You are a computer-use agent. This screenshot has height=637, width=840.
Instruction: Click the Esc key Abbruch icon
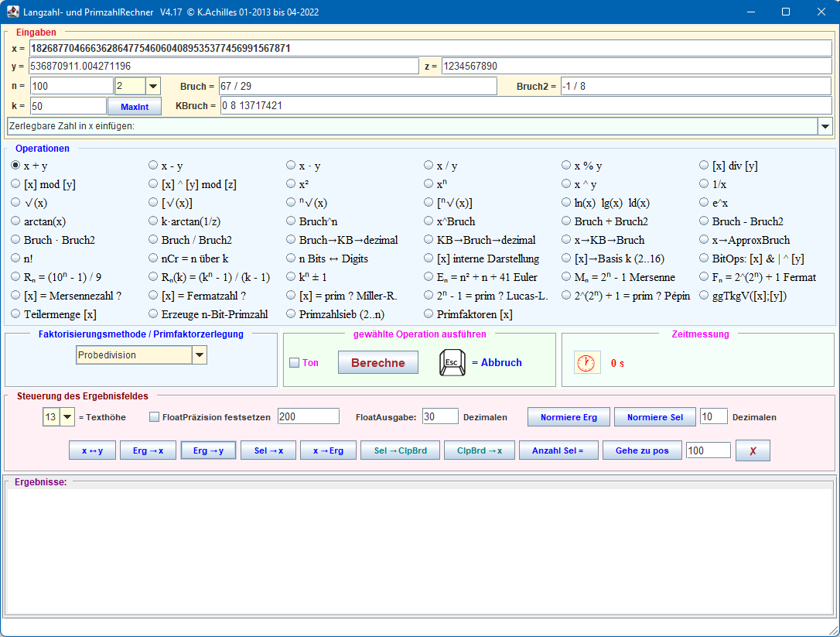click(452, 362)
